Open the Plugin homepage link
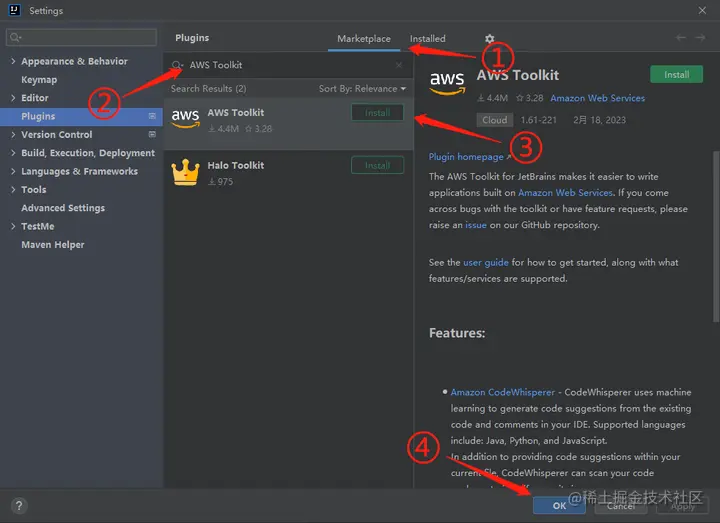720x523 pixels. coord(466,157)
